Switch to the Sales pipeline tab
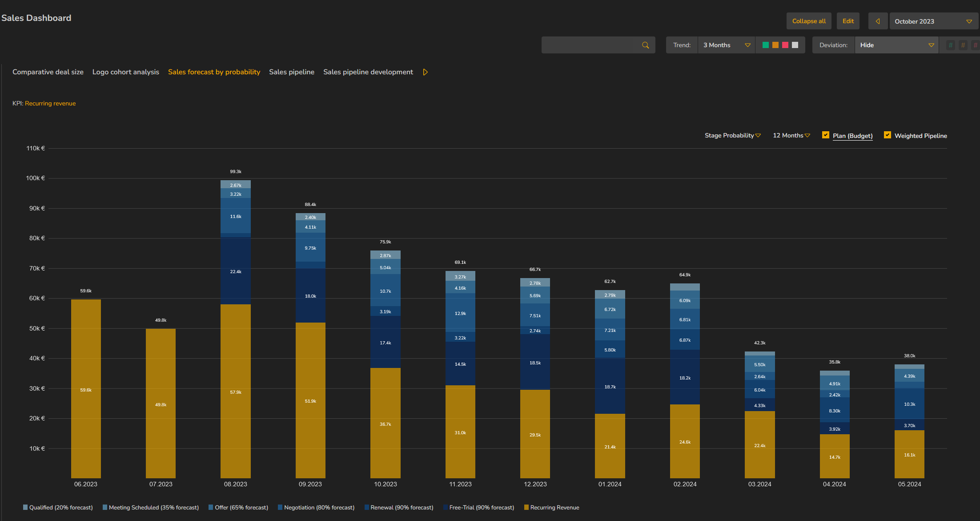 click(x=291, y=72)
